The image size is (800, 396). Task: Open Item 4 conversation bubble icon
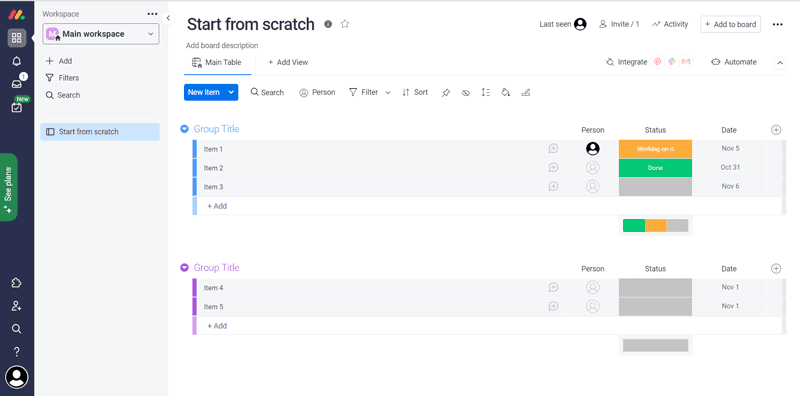click(x=553, y=287)
